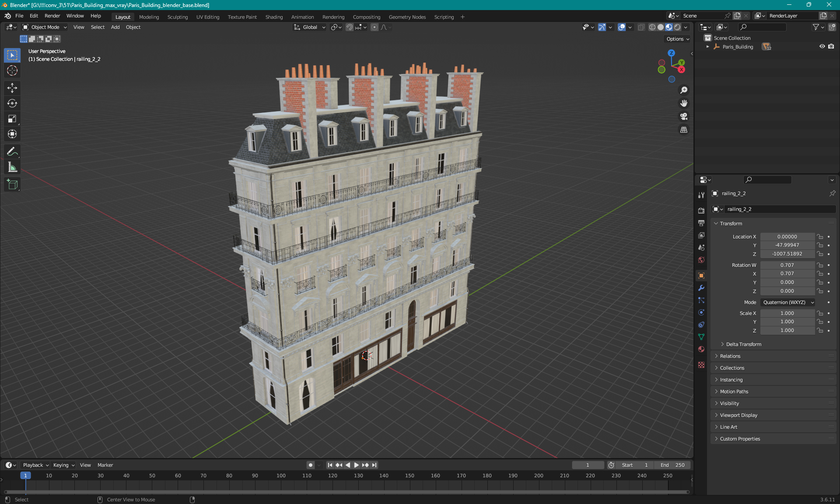Select the Transform tool icon
This screenshot has height=504, width=840.
click(13, 134)
